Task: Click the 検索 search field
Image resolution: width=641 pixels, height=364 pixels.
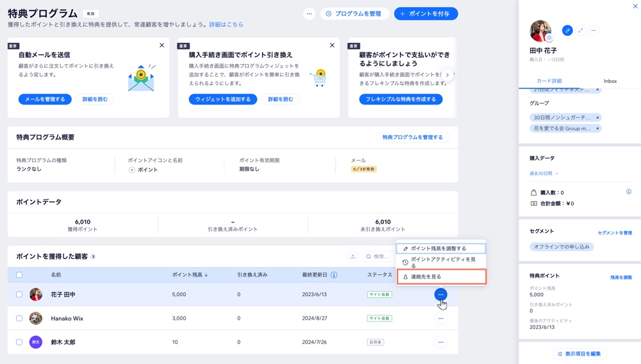Action: (379, 256)
